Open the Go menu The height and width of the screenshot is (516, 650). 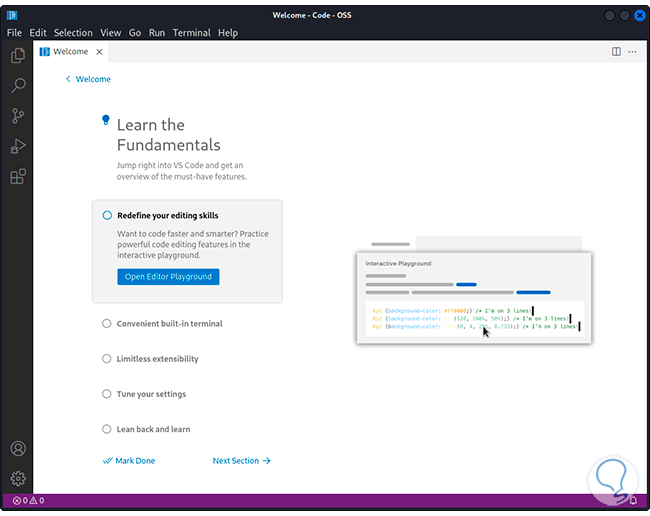135,33
